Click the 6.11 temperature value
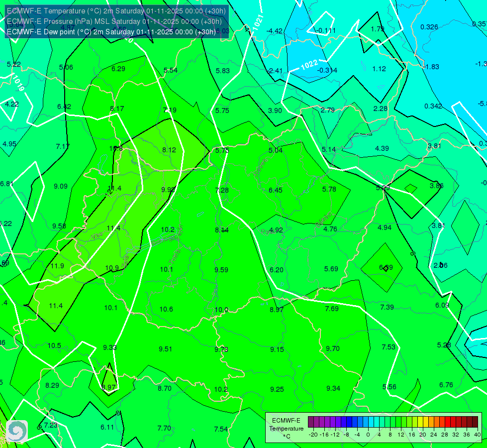Image resolution: width=487 pixels, height=448 pixels. [107, 428]
